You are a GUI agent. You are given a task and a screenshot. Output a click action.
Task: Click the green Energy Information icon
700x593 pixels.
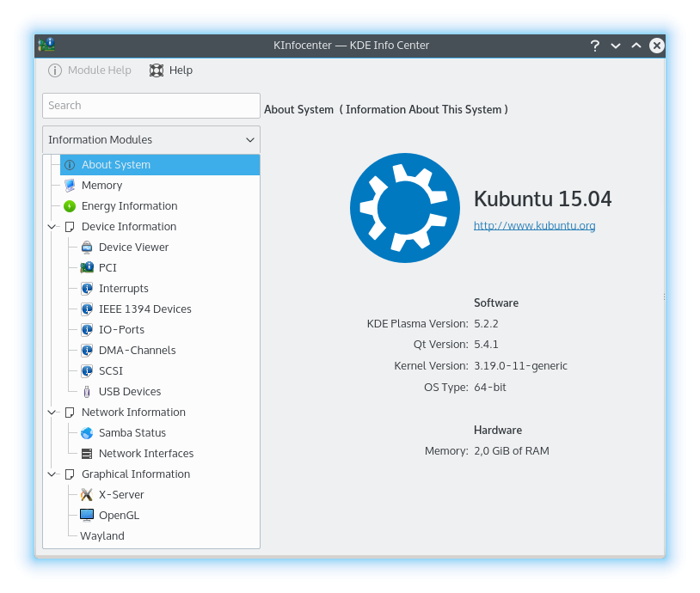pyautogui.click(x=70, y=206)
